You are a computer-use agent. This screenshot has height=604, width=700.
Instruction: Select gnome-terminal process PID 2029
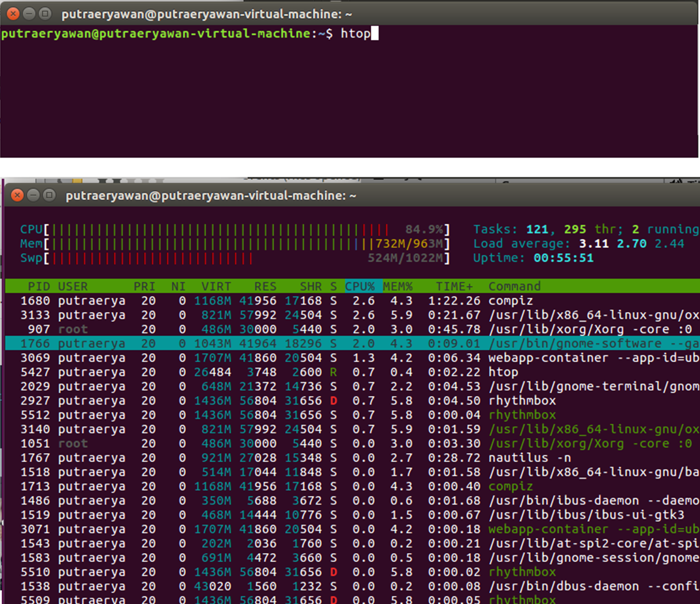point(352,386)
